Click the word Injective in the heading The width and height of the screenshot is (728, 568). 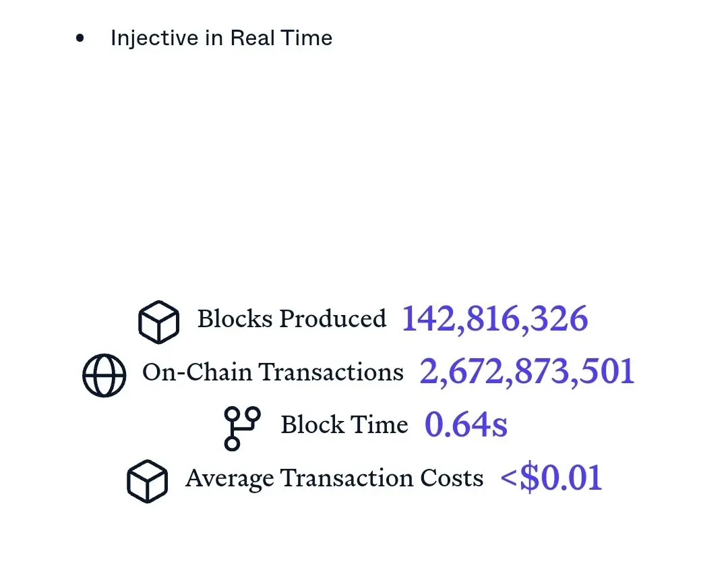[x=154, y=38]
